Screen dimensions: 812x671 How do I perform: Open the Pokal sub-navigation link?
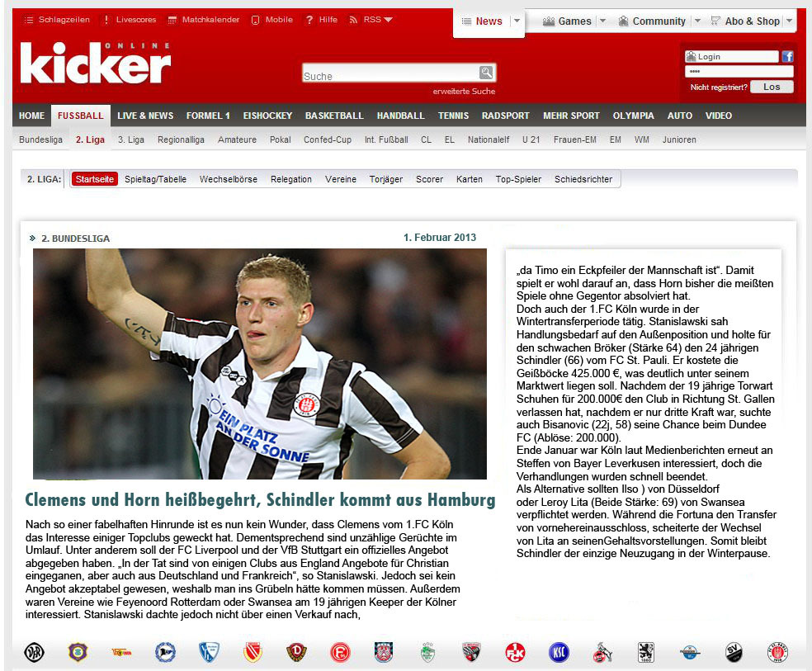tap(281, 139)
